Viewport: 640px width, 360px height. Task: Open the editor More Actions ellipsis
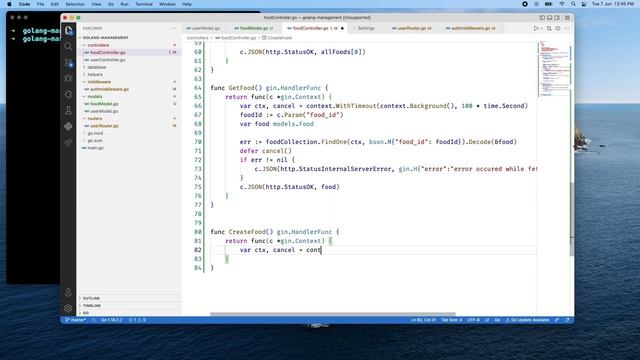pos(567,28)
